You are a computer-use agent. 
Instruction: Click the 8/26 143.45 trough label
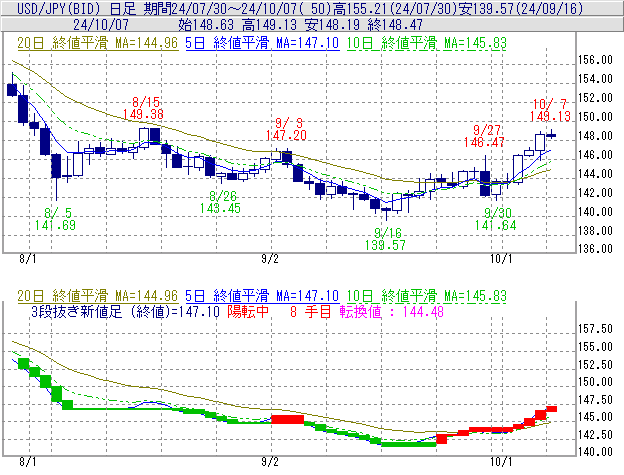220,202
